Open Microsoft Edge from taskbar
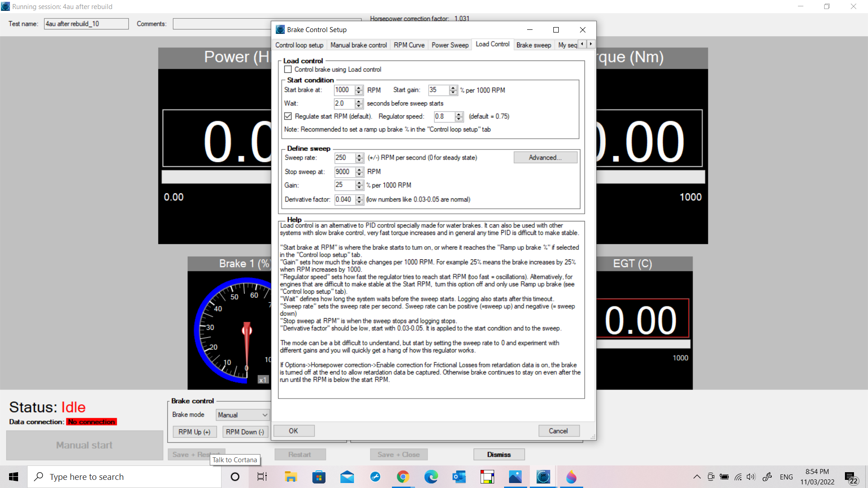868x488 pixels. (431, 477)
